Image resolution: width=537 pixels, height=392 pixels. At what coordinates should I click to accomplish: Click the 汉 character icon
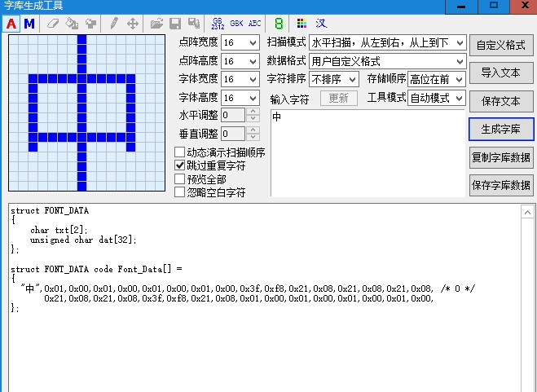click(321, 24)
